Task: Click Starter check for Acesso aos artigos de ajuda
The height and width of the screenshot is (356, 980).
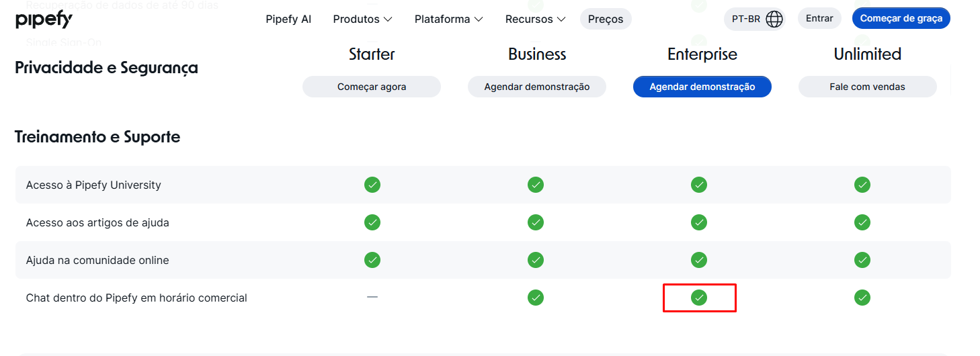Action: point(372,222)
